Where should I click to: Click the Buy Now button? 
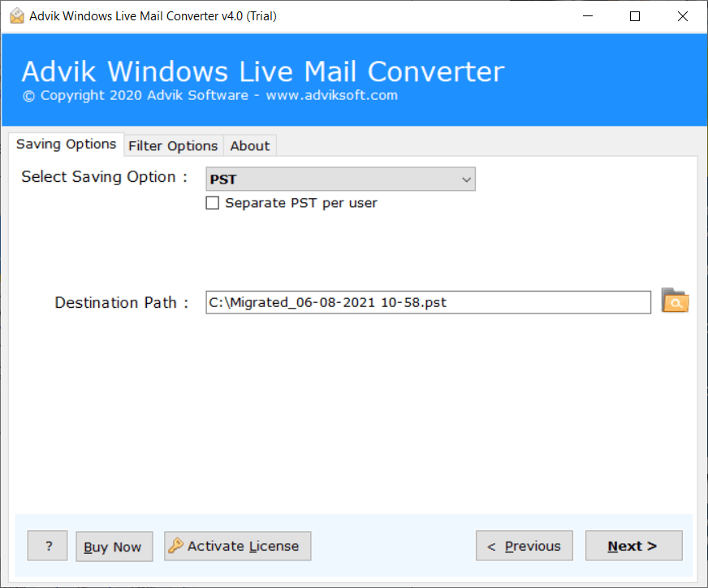114,547
